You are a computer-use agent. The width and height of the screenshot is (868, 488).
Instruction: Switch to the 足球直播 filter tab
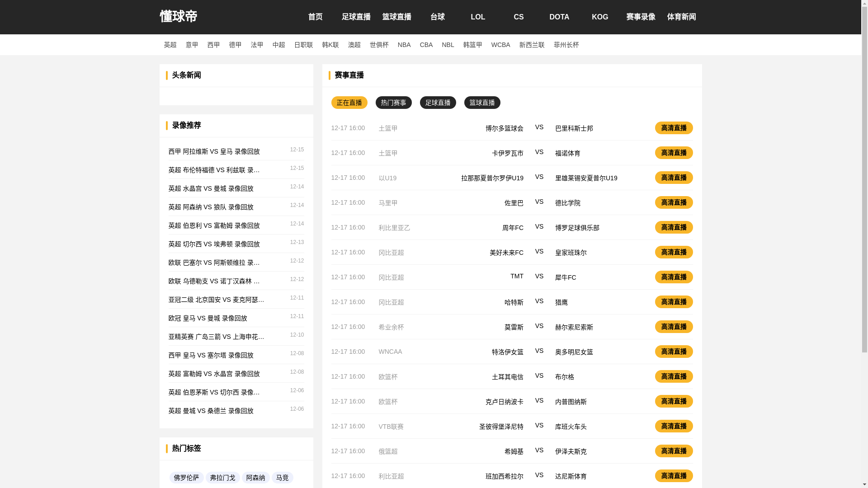pyautogui.click(x=438, y=103)
